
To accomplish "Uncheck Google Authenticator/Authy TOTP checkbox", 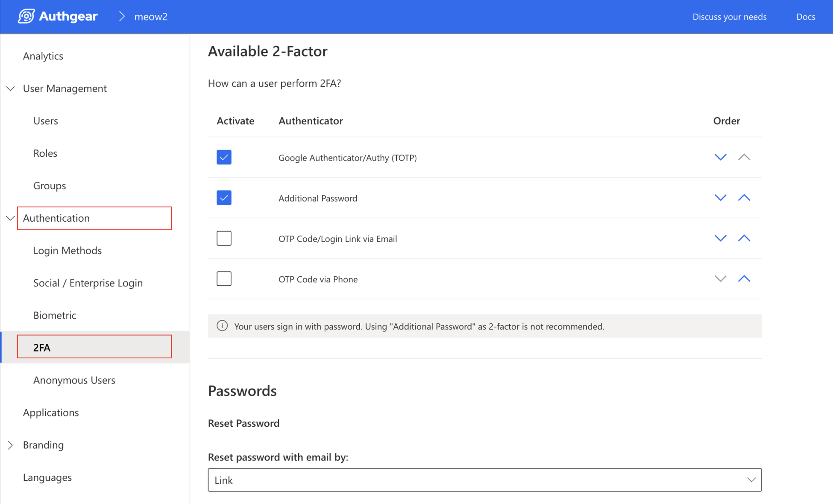I will tap(224, 157).
